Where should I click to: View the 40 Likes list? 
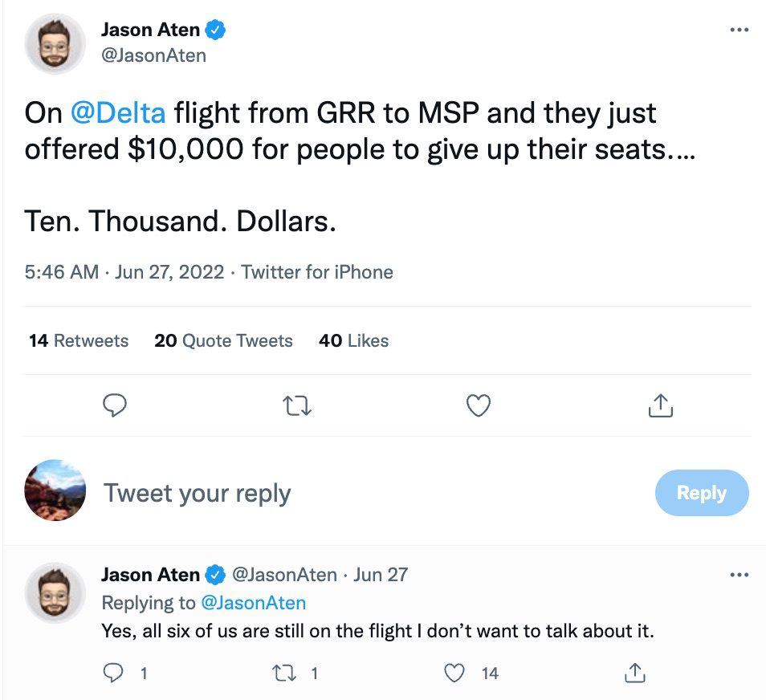(x=353, y=340)
